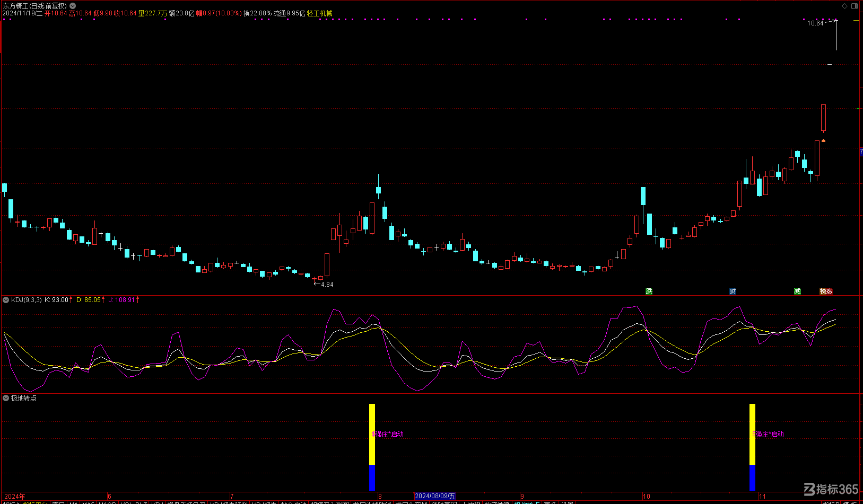Click the 2024年 label on time axis

point(15,497)
